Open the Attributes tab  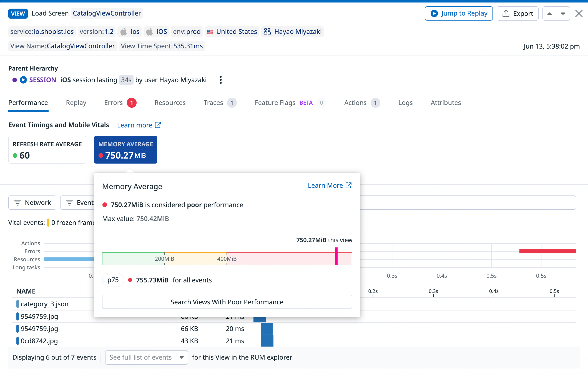pyautogui.click(x=446, y=102)
